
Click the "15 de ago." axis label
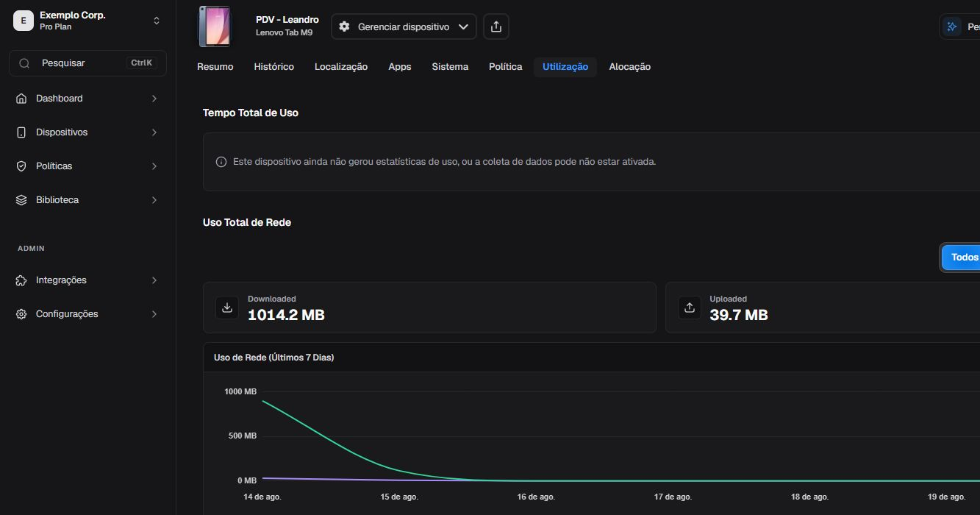point(399,497)
